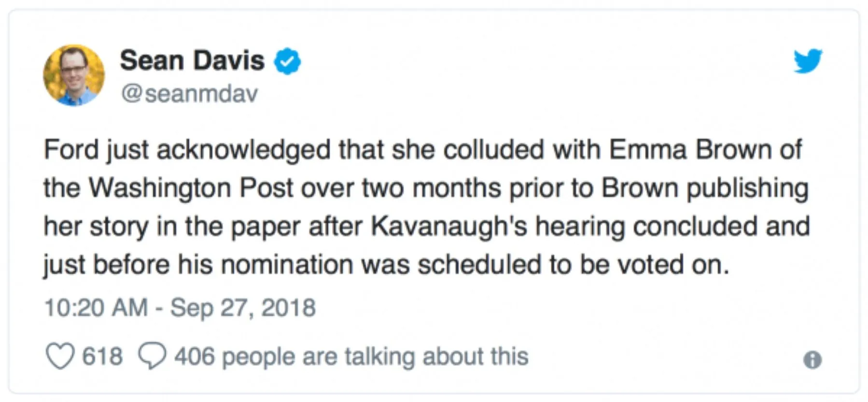Open the info icon on the tweet
This screenshot has width=868, height=402.
point(812,360)
